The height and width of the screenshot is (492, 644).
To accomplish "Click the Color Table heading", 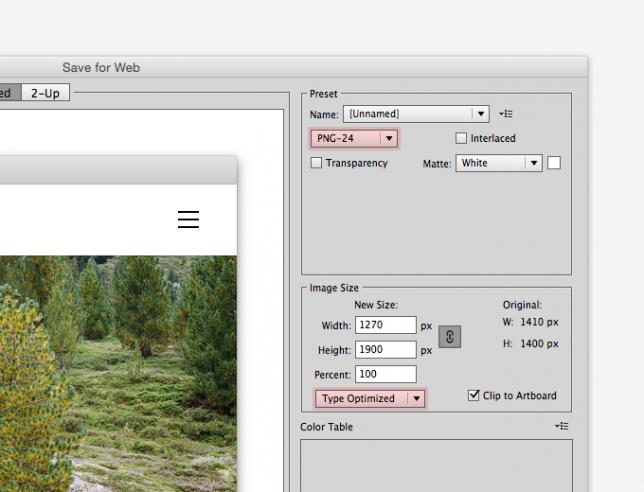I will tap(327, 427).
